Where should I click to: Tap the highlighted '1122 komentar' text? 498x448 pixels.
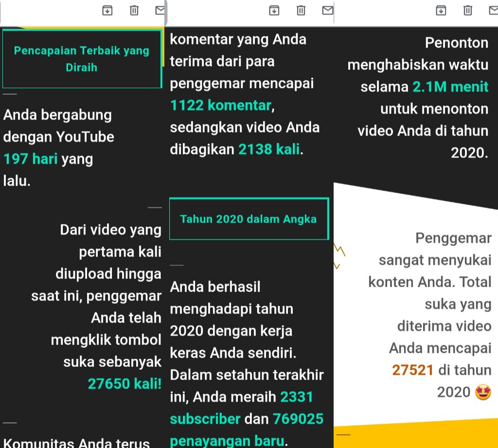coord(221,105)
